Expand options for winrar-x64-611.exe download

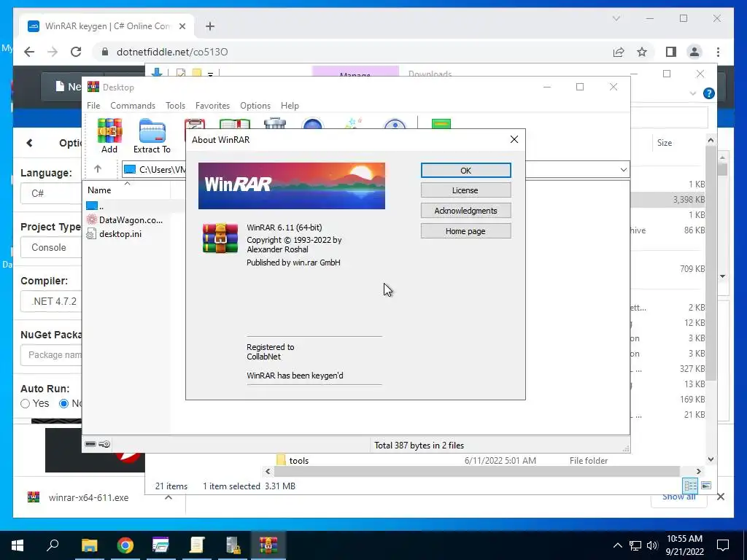point(169,497)
